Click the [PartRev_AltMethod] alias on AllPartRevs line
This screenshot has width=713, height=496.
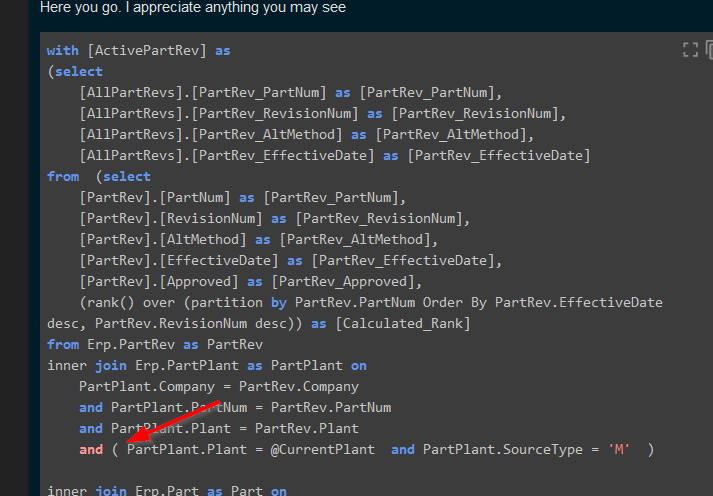click(x=455, y=134)
